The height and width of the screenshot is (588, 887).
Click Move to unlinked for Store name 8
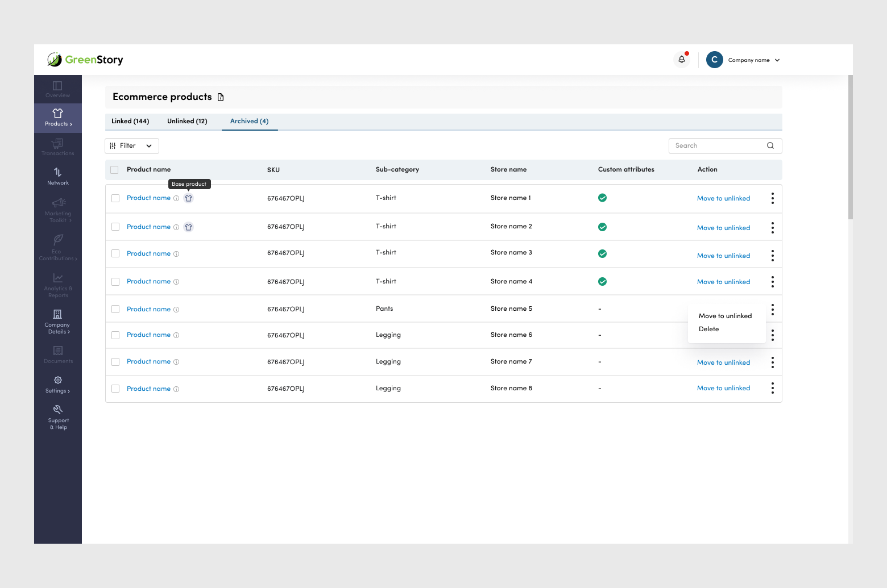click(723, 388)
